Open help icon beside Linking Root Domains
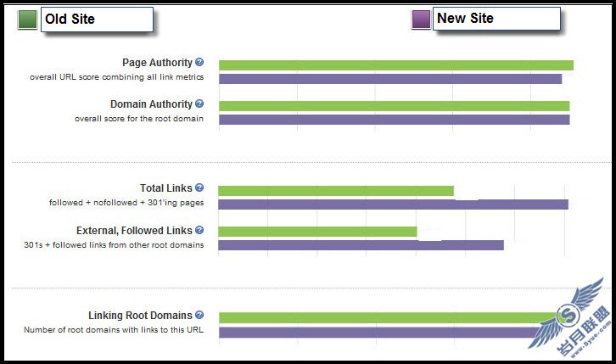 (199, 315)
